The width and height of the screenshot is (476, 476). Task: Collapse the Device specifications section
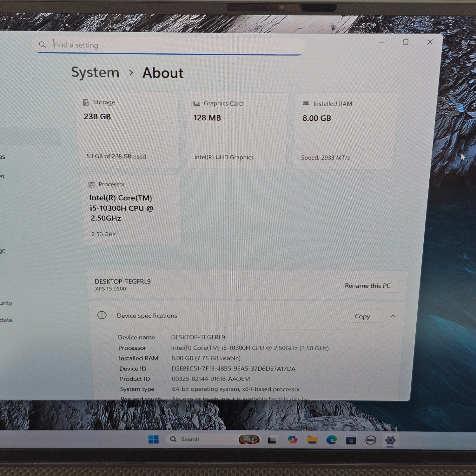click(393, 316)
